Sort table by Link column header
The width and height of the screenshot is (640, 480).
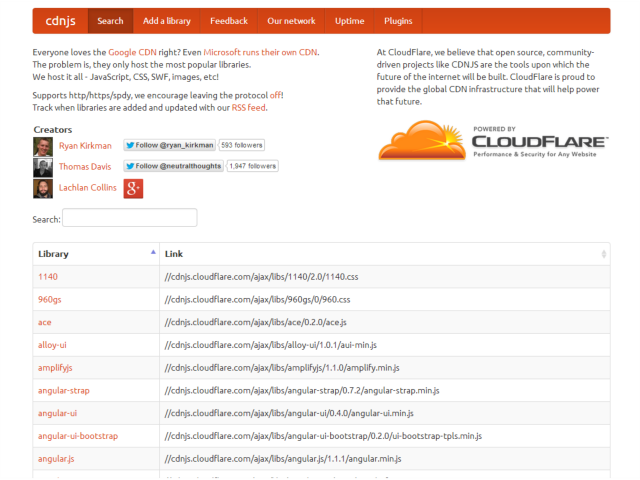[385, 254]
